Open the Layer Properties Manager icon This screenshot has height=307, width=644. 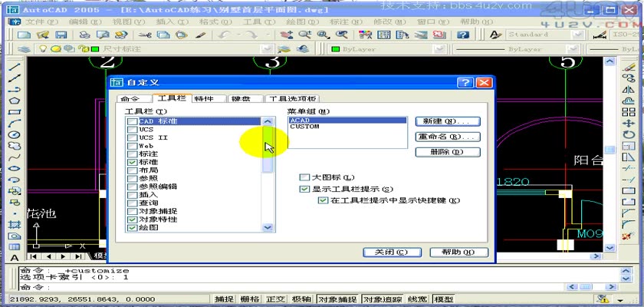tap(25, 49)
